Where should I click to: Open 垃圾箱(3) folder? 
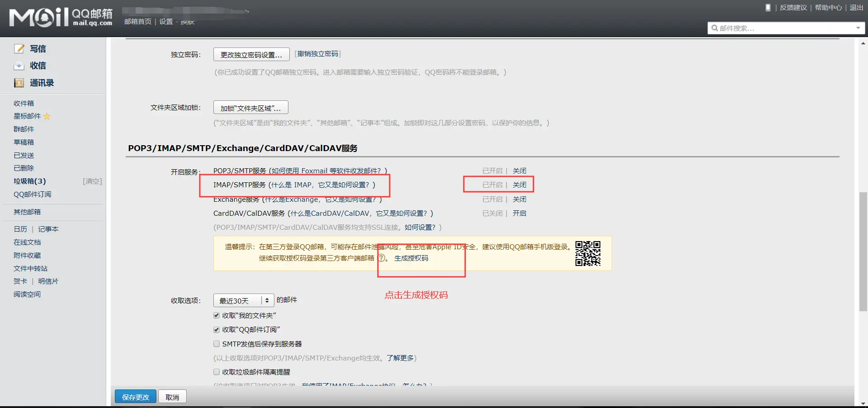(x=30, y=181)
